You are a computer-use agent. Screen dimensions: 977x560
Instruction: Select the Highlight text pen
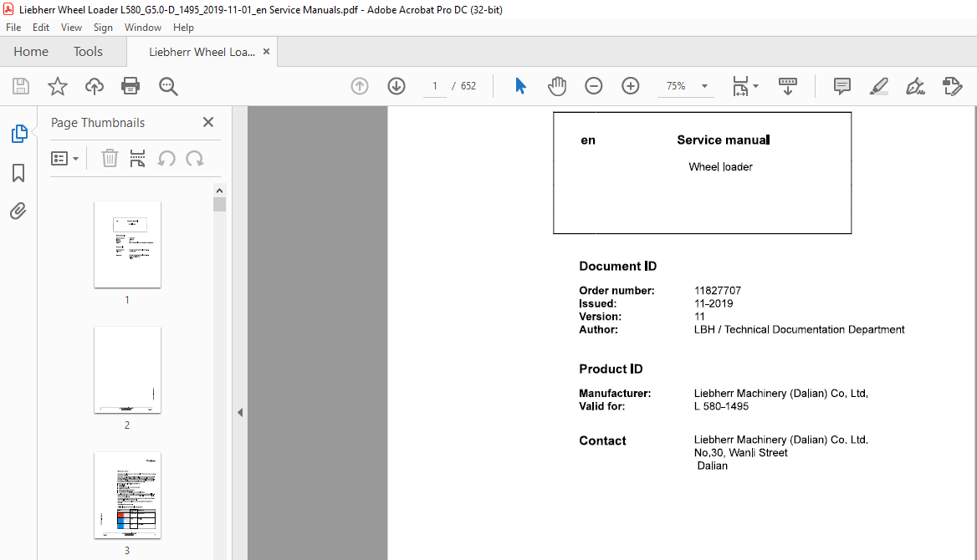pos(878,86)
